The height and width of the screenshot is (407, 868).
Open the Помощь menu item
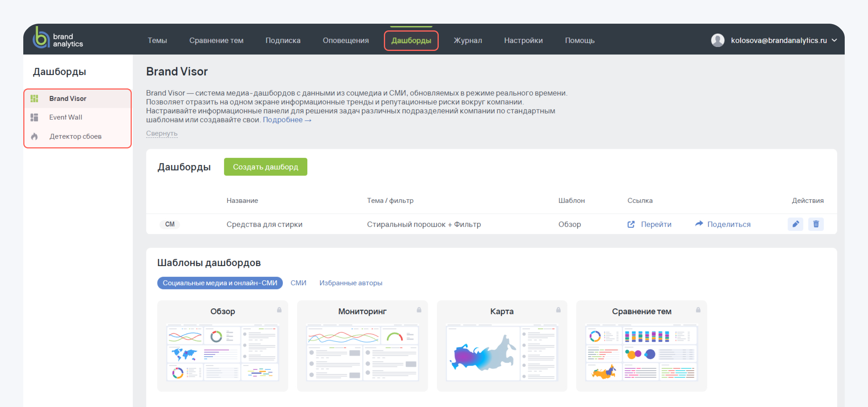(580, 40)
